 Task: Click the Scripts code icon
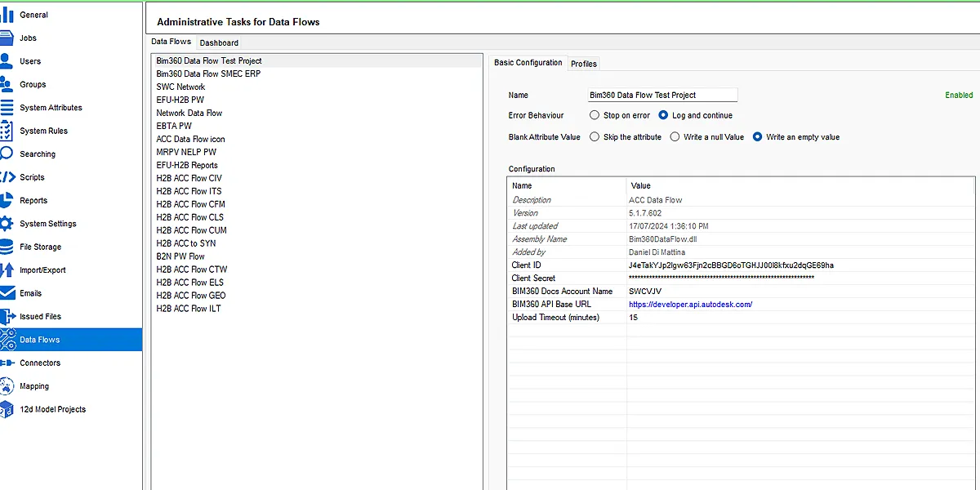tap(7, 177)
